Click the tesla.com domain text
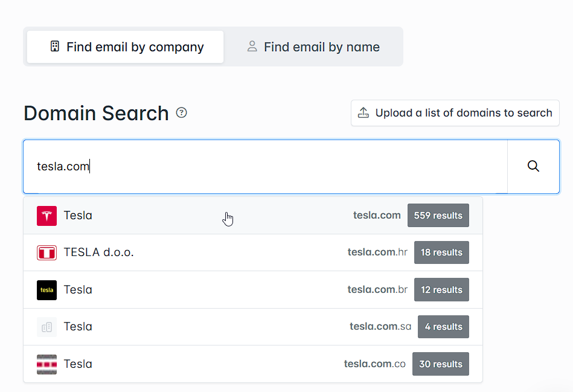Screen dimensions: 573x392 pos(377,216)
